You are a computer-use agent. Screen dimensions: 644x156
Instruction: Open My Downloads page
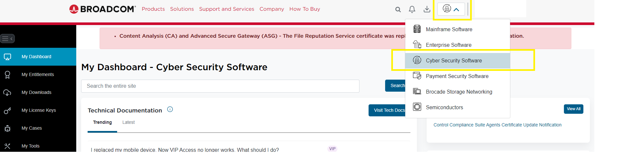pyautogui.click(x=38, y=93)
